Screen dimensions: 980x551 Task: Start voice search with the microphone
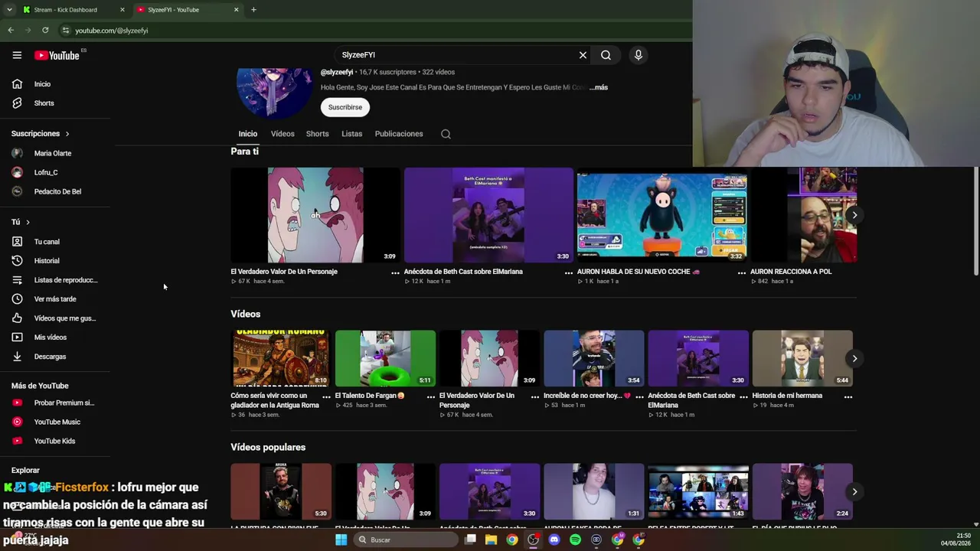[x=638, y=55]
